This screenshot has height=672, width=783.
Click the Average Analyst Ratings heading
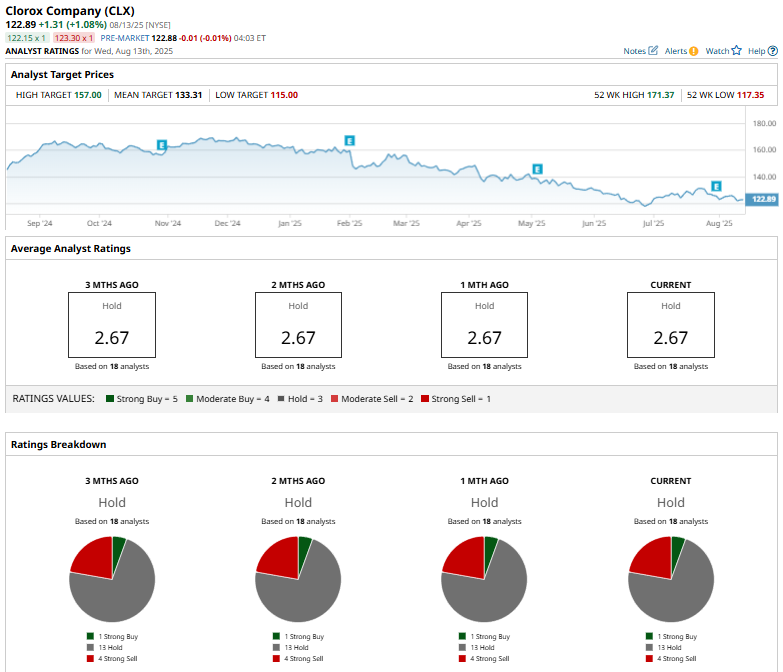pos(71,249)
